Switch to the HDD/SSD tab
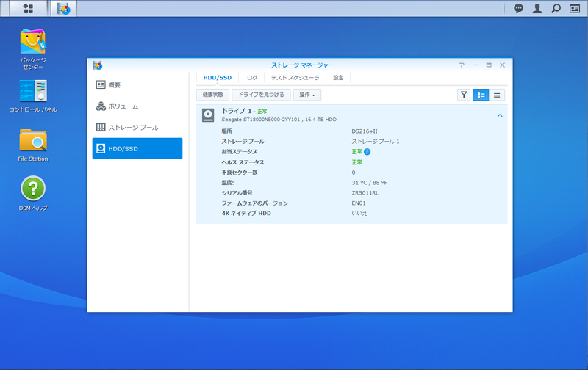Screen dimensions: 588x370 218,78
